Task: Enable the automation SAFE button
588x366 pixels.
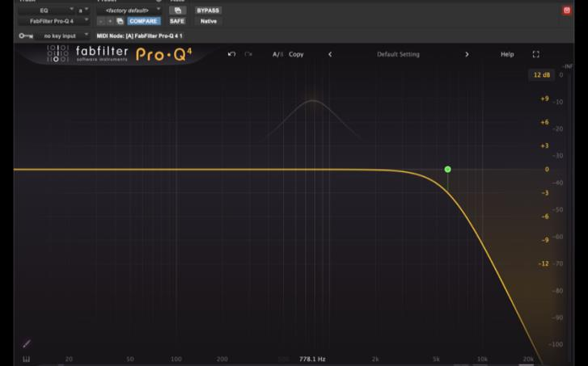Action: coord(177,21)
